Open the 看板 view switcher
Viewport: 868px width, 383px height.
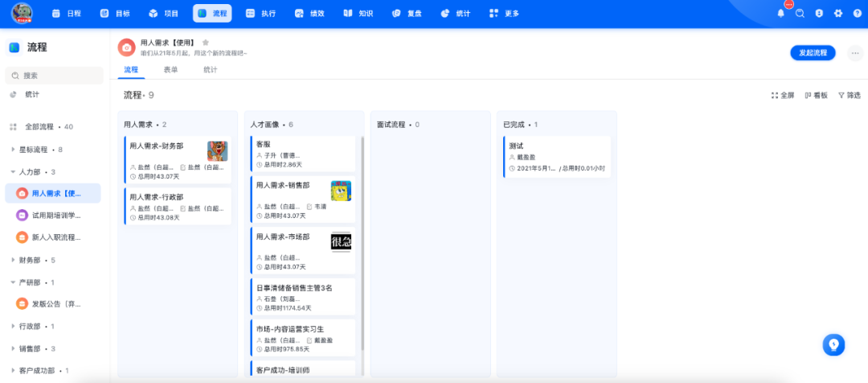[816, 95]
